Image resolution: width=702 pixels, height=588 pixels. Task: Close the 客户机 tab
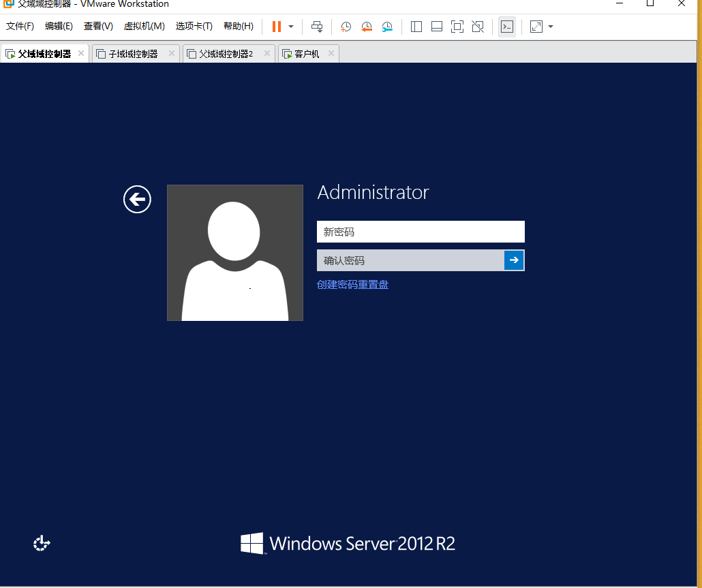[x=331, y=53]
